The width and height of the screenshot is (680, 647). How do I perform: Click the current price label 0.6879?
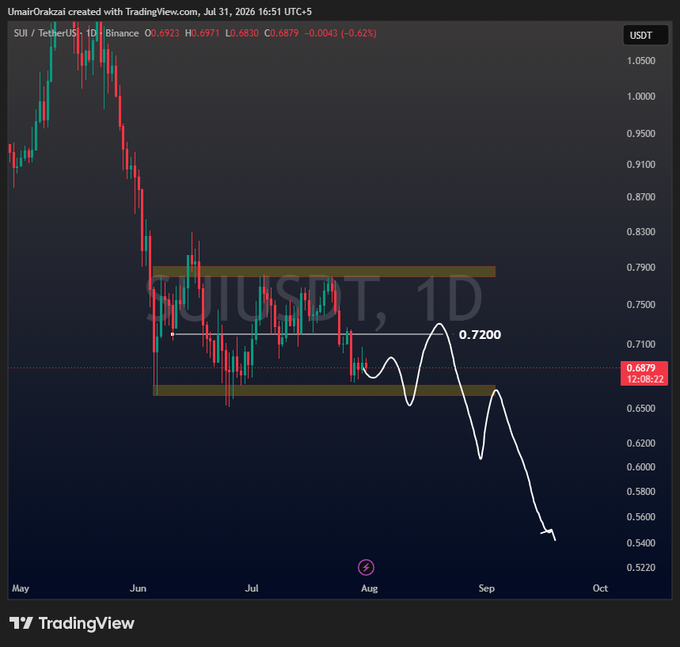[x=641, y=368]
